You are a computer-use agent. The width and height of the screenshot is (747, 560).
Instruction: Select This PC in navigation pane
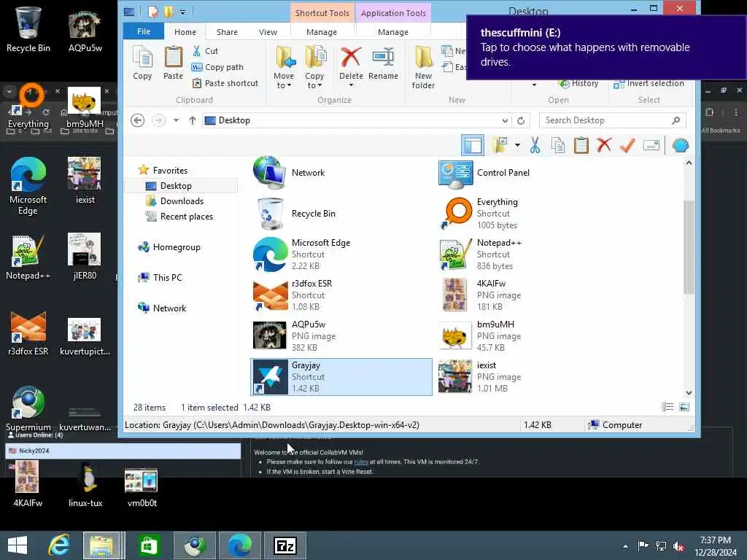pyautogui.click(x=167, y=278)
